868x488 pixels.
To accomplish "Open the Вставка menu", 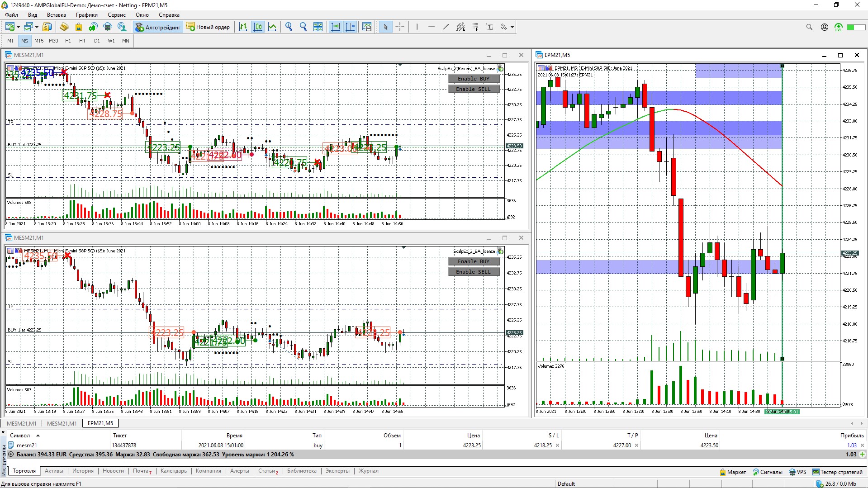I will (57, 15).
